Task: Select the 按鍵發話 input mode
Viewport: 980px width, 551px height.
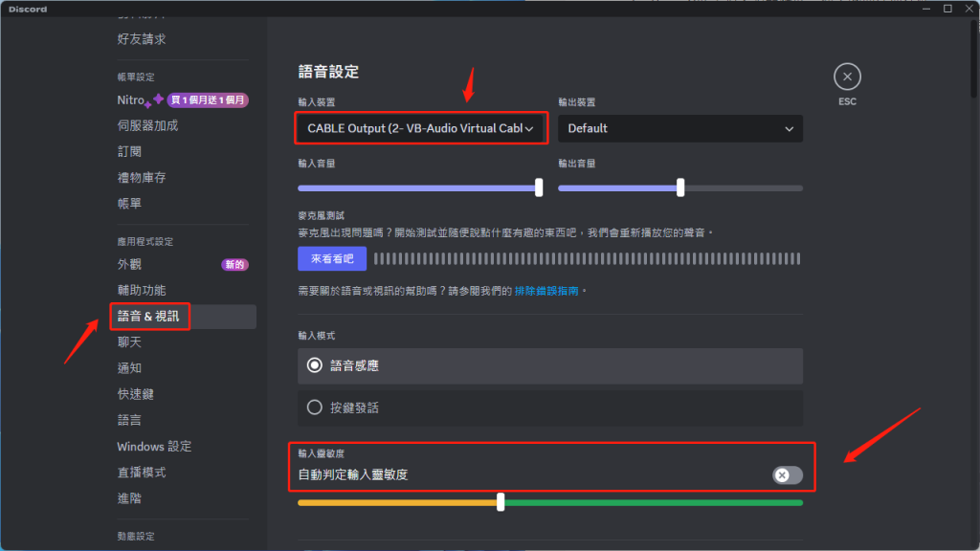Action: [x=550, y=408]
